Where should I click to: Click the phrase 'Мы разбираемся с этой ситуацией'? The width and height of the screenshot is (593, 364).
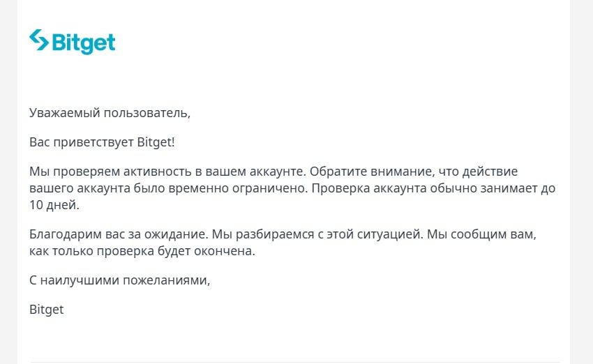coord(317,234)
